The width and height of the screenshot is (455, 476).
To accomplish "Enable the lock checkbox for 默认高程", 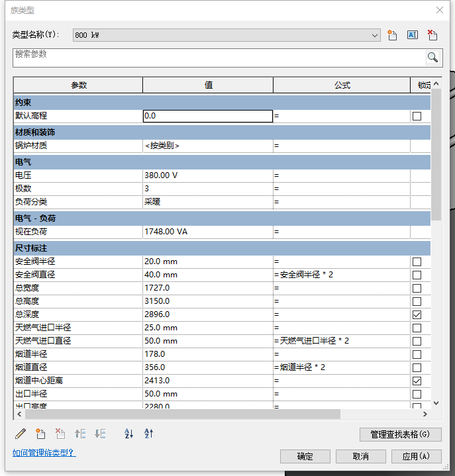I will tap(417, 116).
